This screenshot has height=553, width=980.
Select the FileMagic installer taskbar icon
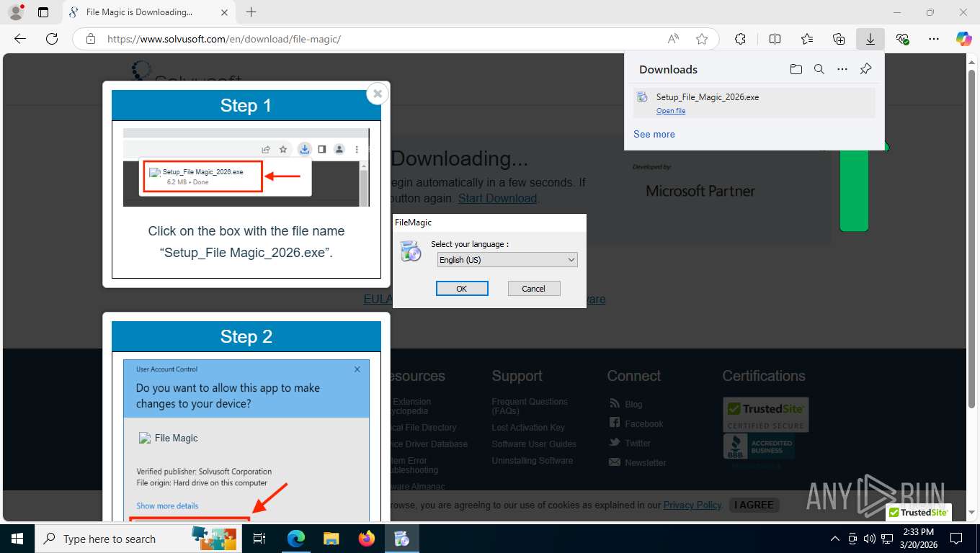coord(402,539)
